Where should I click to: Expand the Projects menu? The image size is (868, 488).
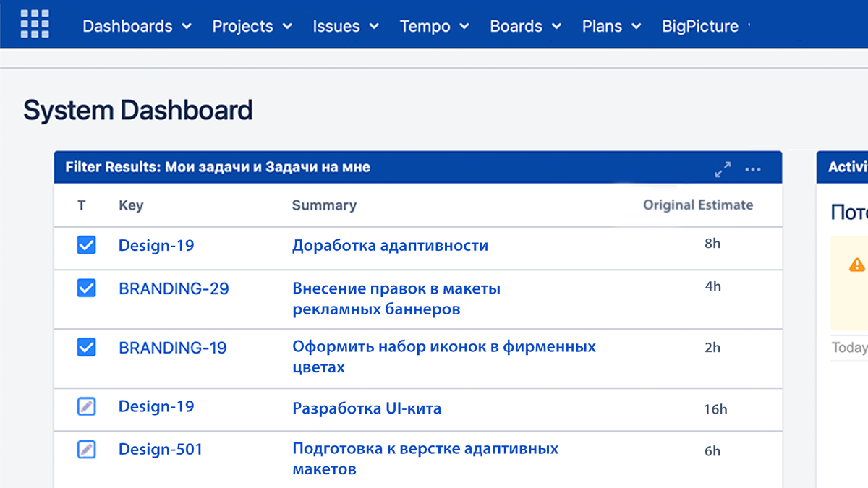tap(252, 26)
